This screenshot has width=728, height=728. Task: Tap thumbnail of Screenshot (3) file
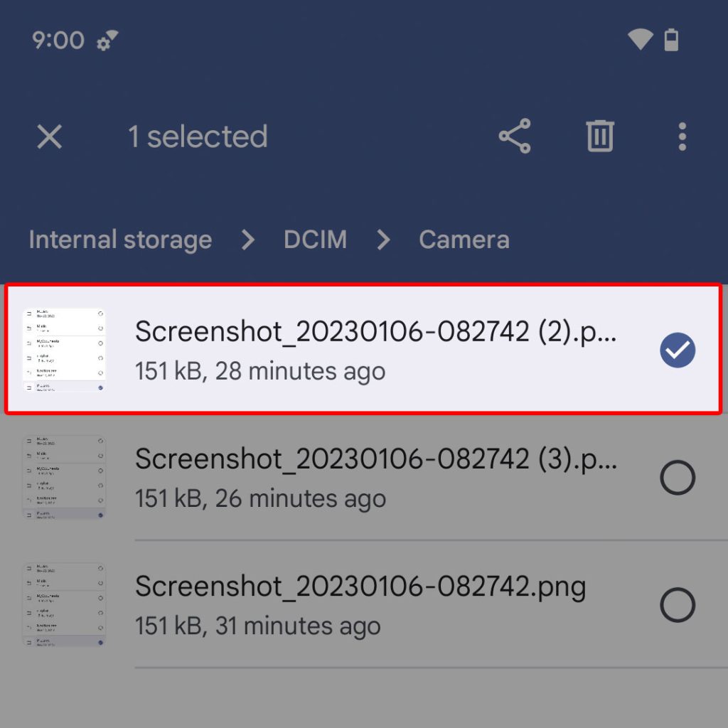tap(64, 478)
